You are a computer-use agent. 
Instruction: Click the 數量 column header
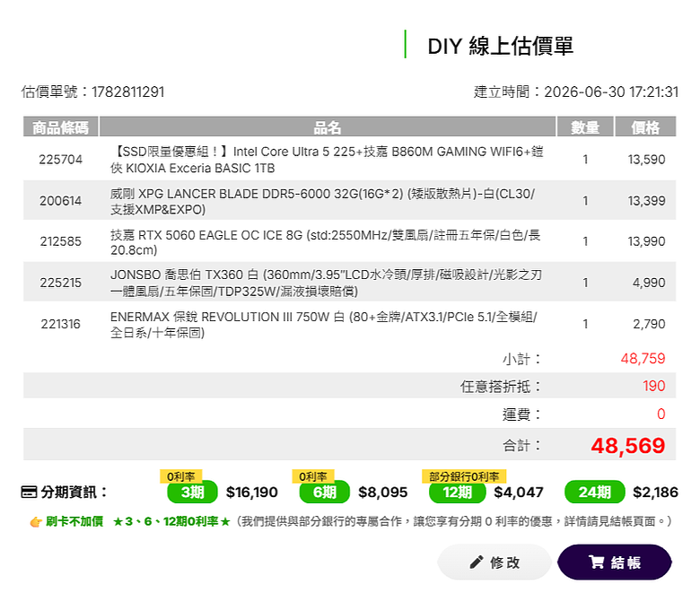585,127
